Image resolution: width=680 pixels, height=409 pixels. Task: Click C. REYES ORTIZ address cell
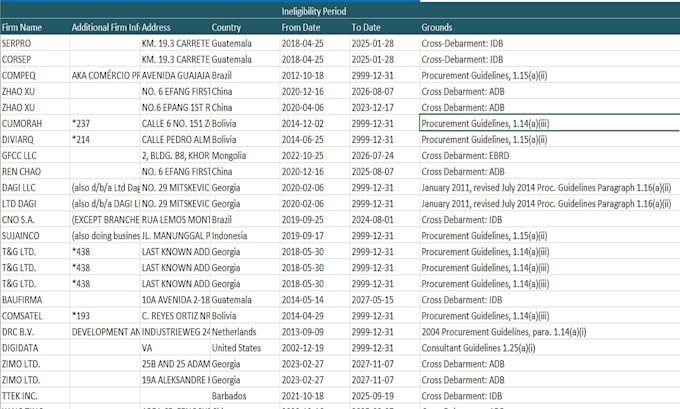pyautogui.click(x=175, y=316)
